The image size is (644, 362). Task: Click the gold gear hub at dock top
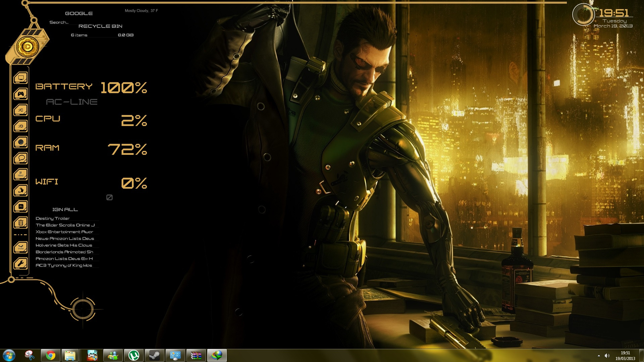coord(27,47)
